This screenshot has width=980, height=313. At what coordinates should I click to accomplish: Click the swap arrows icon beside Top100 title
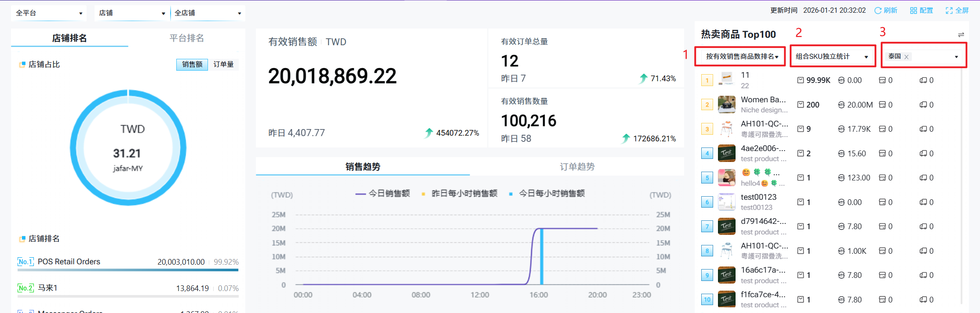(961, 35)
